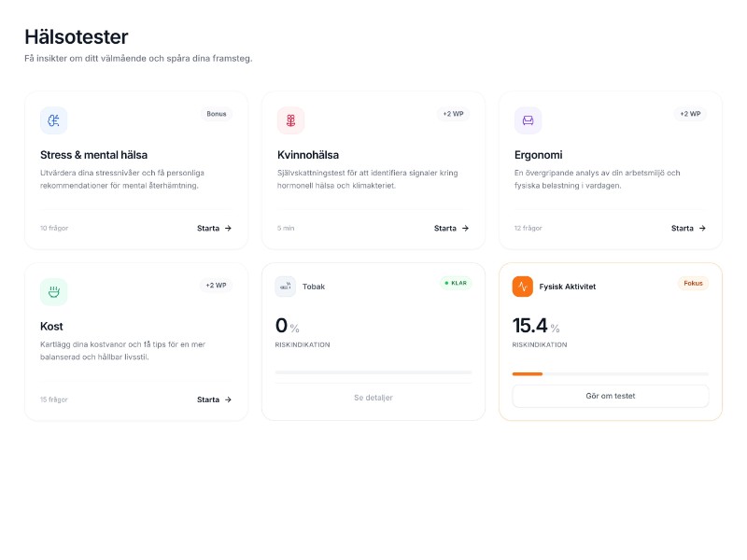
Task: Click the +2 WP badge on Kvinnohälsa
Action: click(x=453, y=114)
